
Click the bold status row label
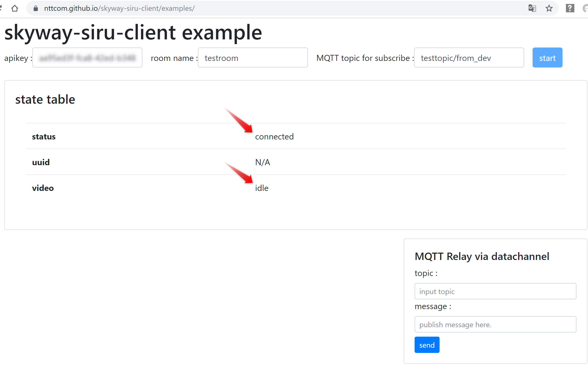click(44, 137)
